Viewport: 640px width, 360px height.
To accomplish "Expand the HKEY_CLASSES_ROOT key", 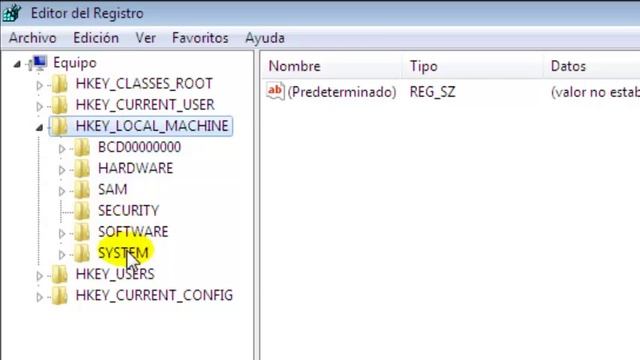I will [x=39, y=85].
